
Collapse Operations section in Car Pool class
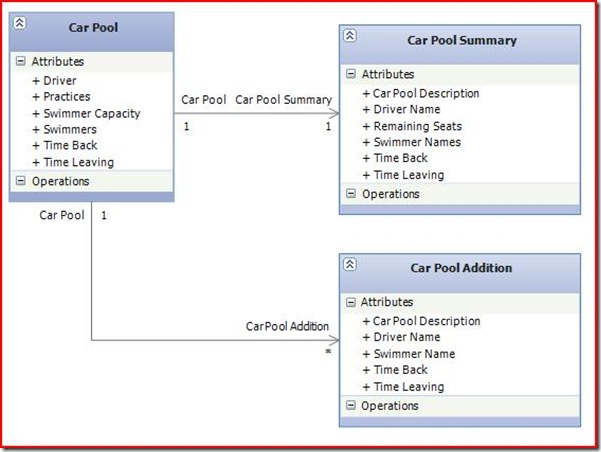pos(20,181)
